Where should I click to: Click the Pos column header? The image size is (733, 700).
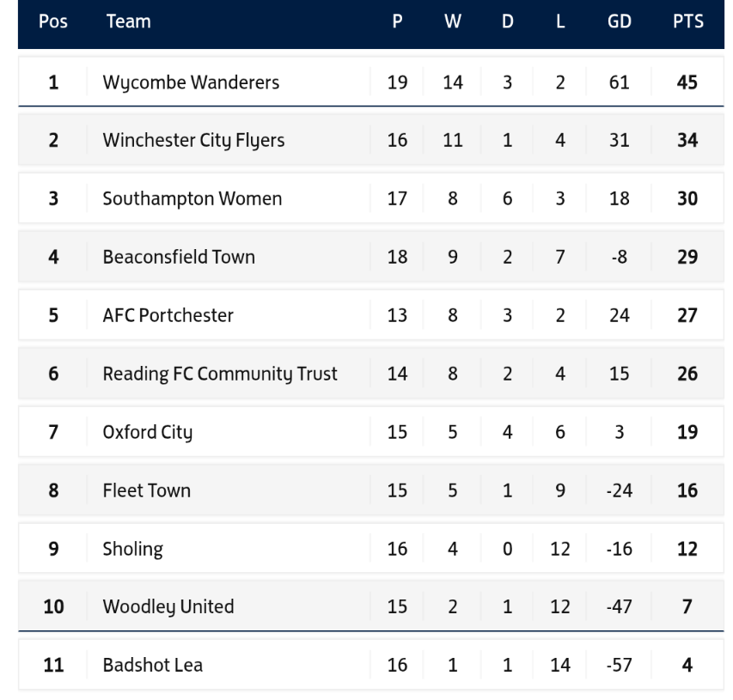point(53,22)
